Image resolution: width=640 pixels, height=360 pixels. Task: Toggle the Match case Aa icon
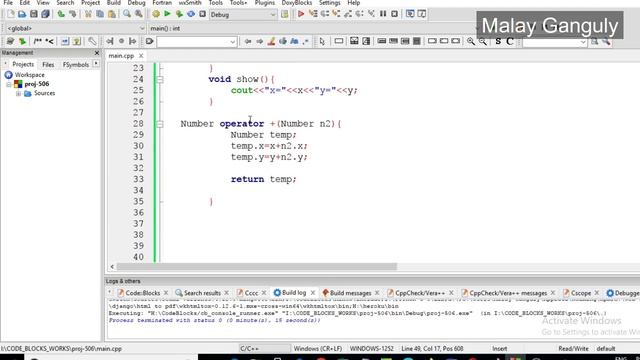tap(294, 41)
